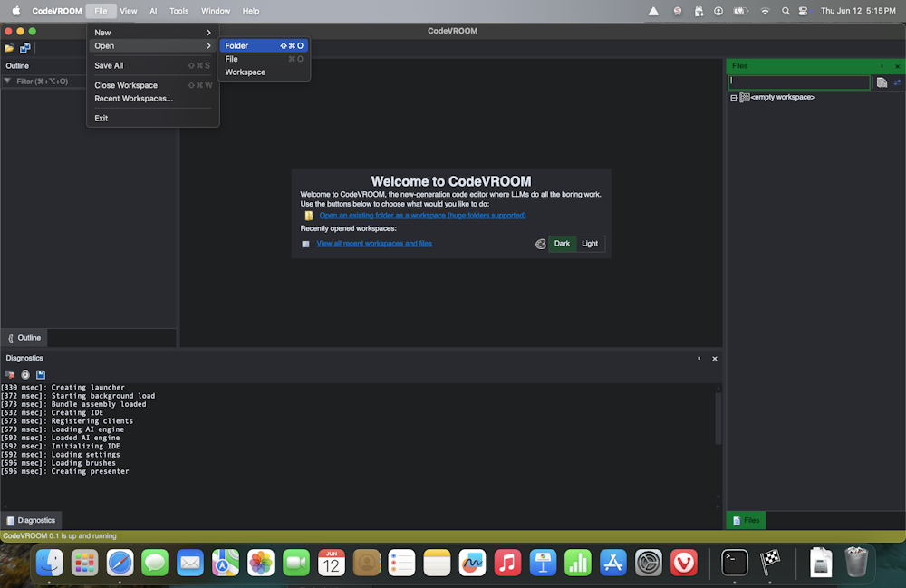The width and height of the screenshot is (906, 588).
Task: Open System Settings from the Dock
Action: [649, 562]
